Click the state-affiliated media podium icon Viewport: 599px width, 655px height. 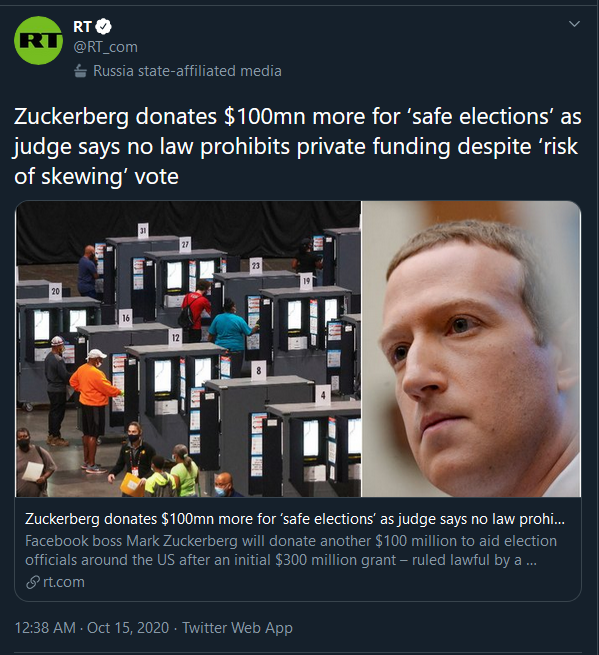[x=80, y=71]
